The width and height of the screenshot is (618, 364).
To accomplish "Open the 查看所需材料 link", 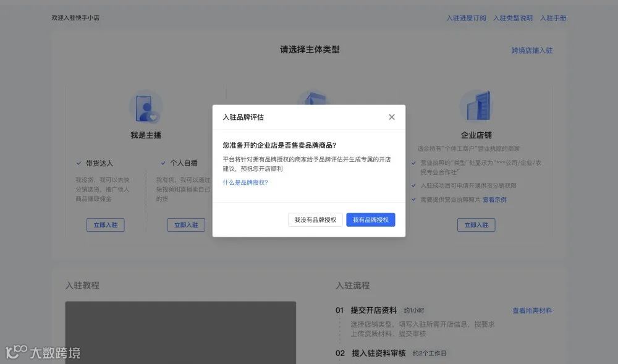I will [532, 310].
